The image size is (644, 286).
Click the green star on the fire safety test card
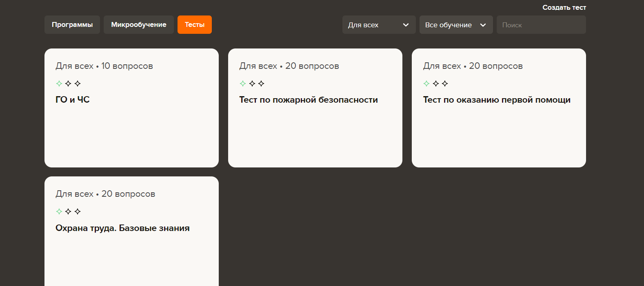point(243,84)
